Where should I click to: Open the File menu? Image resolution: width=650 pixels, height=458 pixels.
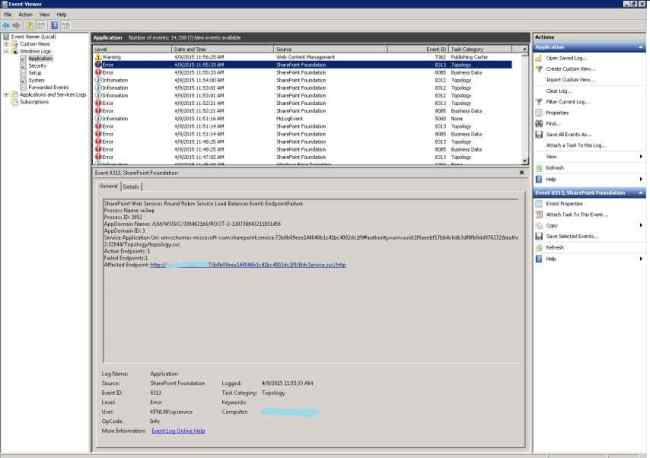click(x=7, y=15)
